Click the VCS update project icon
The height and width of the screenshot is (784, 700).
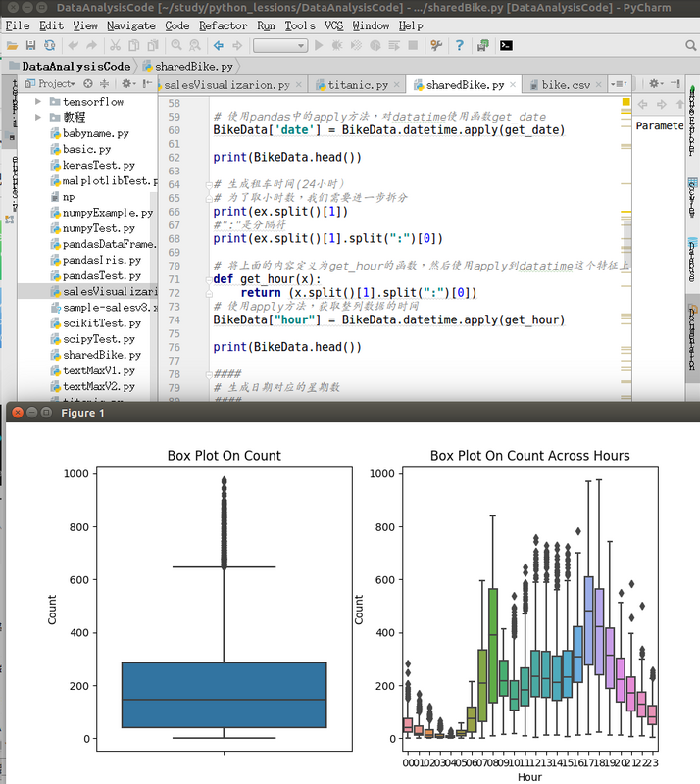tap(483, 45)
